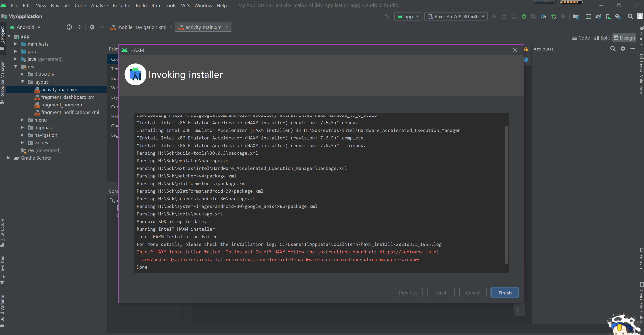Click Select Opened File target icon
Screen dimensions: 644x335
[x=69, y=27]
